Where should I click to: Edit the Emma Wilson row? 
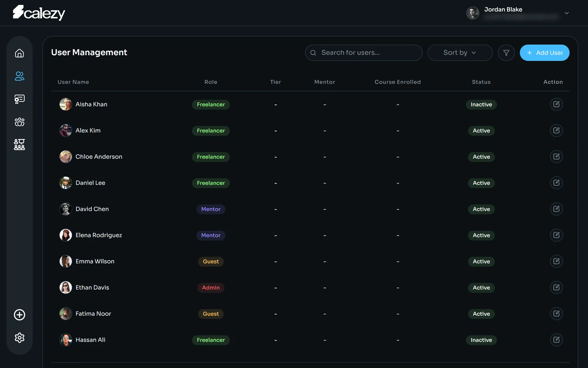click(x=556, y=261)
